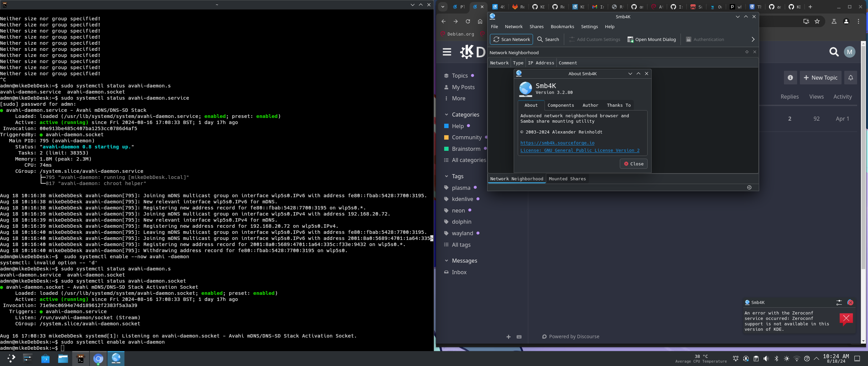Open the Chrome three-dot menu
This screenshot has width=868, height=366.
pos(858,21)
